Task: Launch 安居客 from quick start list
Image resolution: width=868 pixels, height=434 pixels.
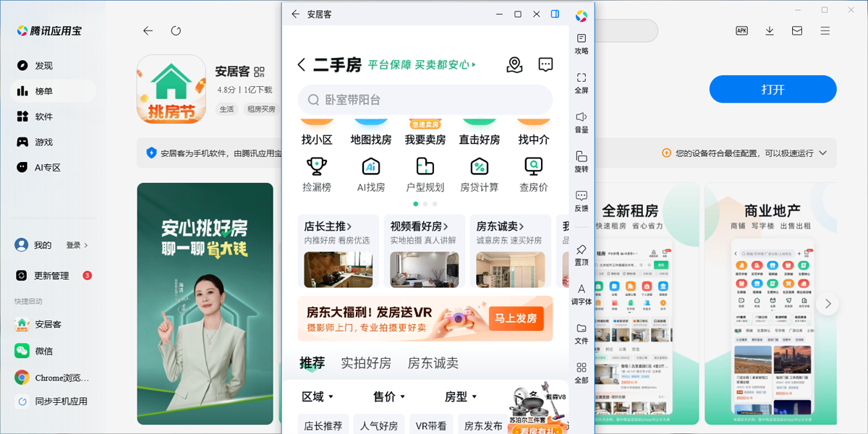Action: (x=48, y=325)
